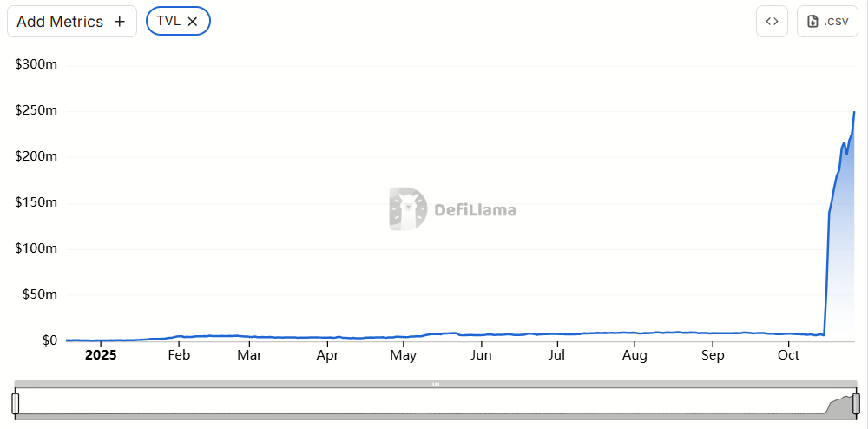
Task: Click the Aug label on the time axis
Action: (x=635, y=355)
